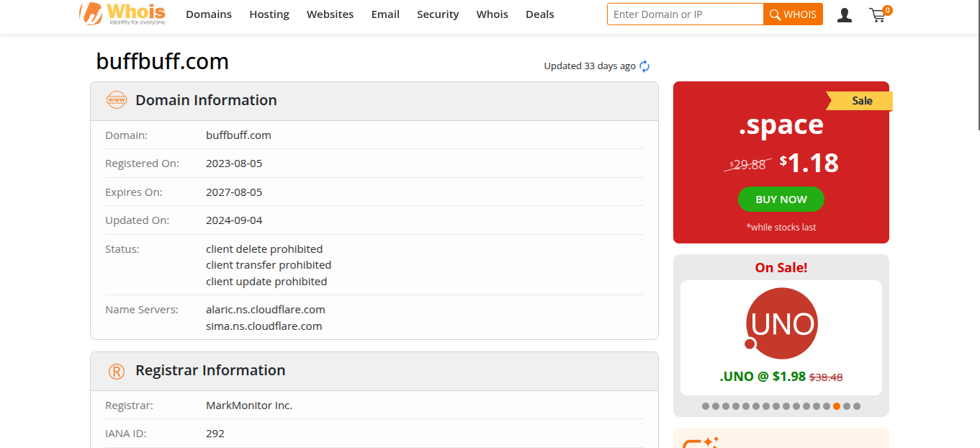Image resolution: width=980 pixels, height=448 pixels.
Task: Open the Deals menu
Action: click(540, 14)
